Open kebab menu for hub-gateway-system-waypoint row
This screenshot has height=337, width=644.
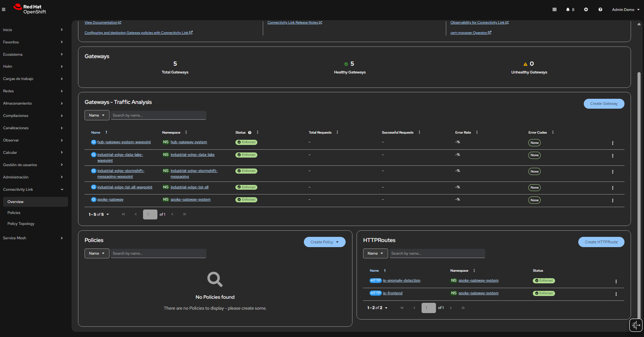pos(613,143)
